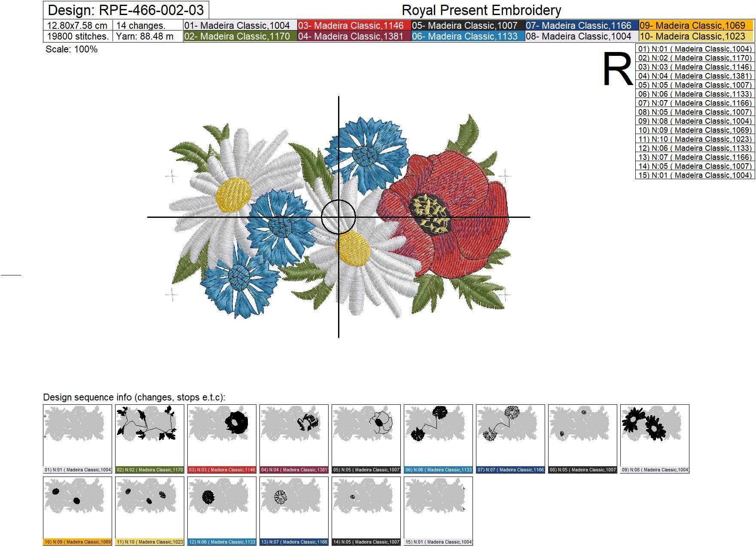
Task: Select list row 01) N:01 Madeira Classic,1004
Action: (695, 49)
